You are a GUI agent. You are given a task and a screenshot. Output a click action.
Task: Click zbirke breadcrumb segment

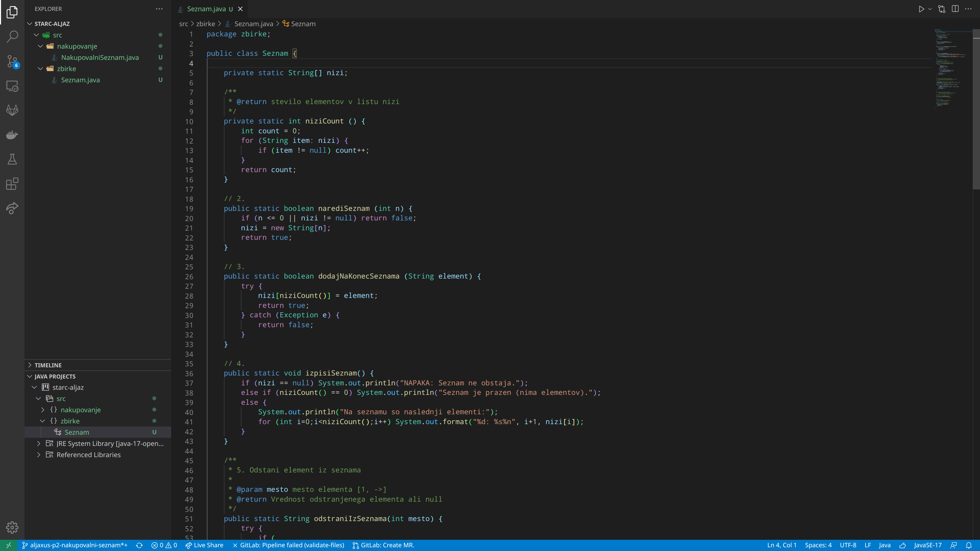[x=206, y=23]
